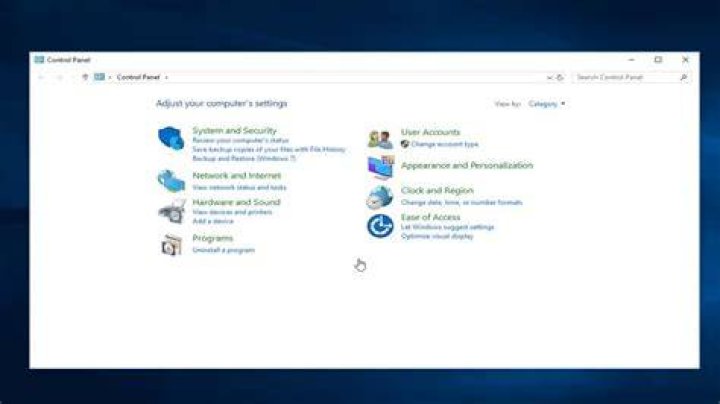Screen dimensions: 720x404
Task: Open View devices and printers link
Action: click(232, 212)
